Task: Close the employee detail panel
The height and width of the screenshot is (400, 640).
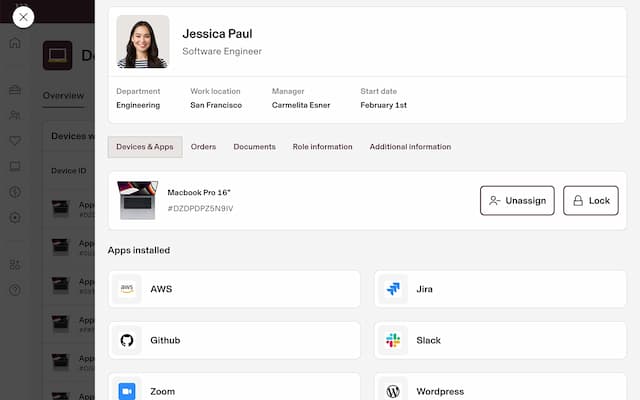Action: pos(22,17)
